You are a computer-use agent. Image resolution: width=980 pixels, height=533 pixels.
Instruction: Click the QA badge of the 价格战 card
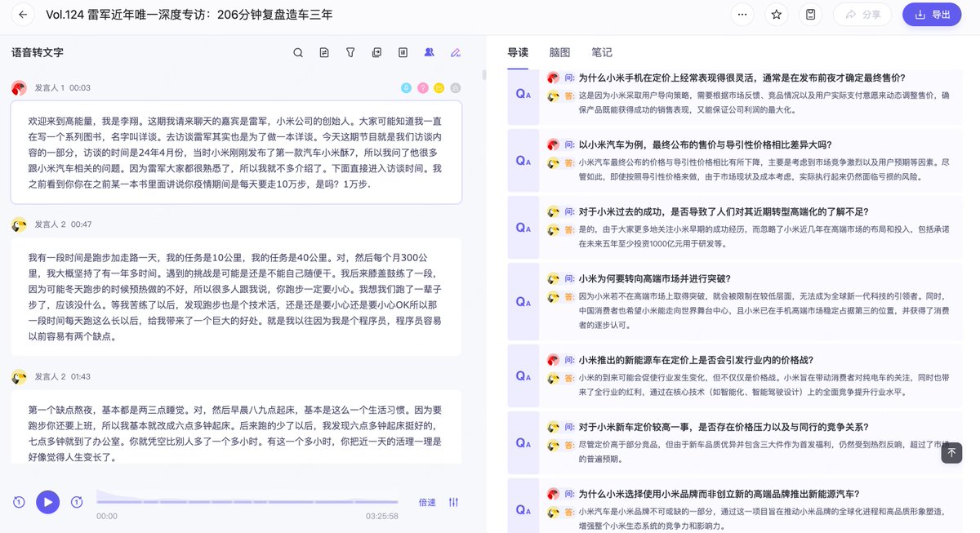point(523,376)
